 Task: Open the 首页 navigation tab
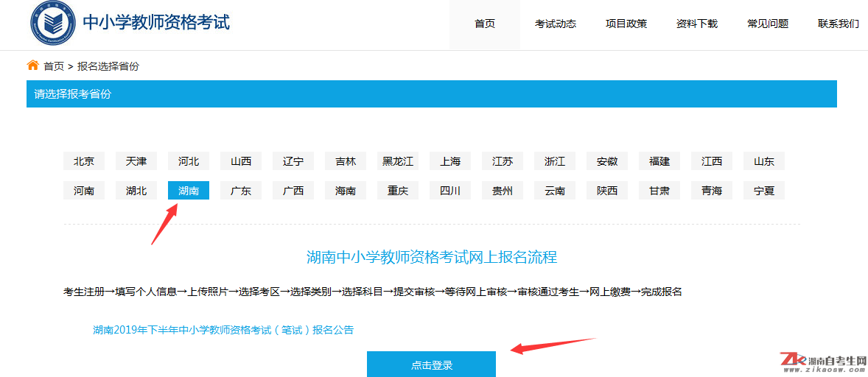pyautogui.click(x=485, y=24)
